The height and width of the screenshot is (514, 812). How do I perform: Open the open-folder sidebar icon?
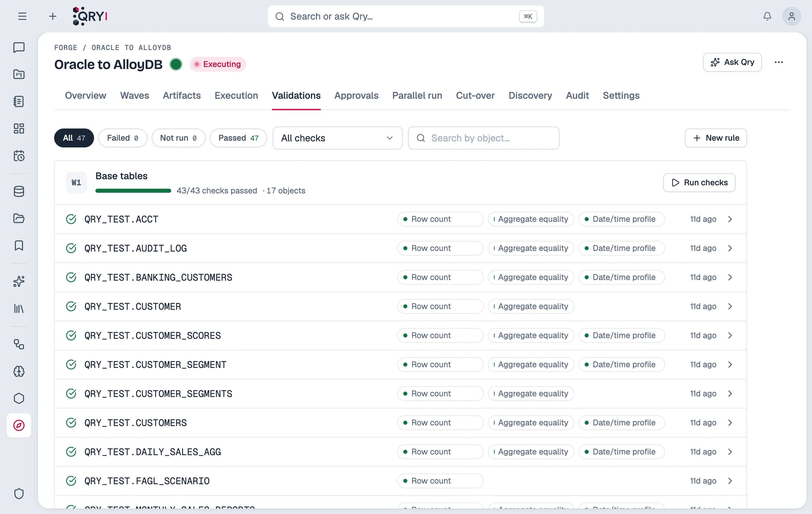(19, 218)
